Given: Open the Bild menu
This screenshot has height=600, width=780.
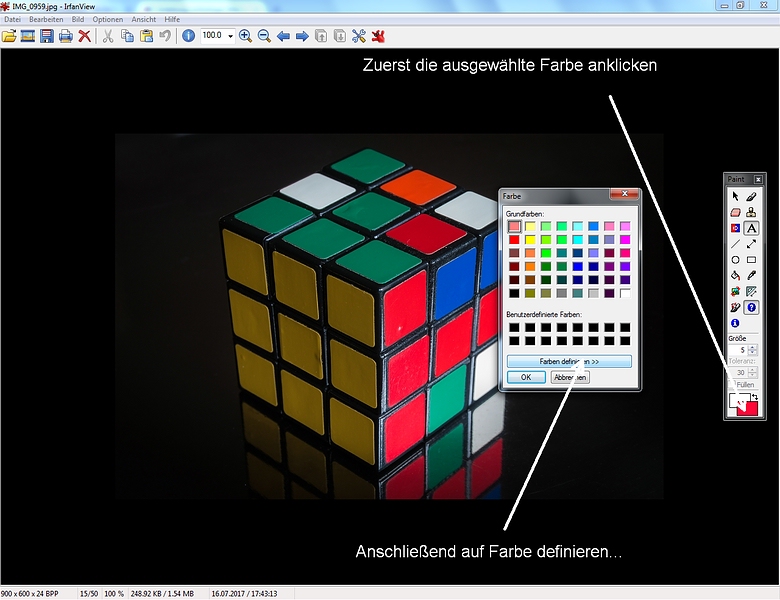Looking at the screenshot, I should tap(78, 19).
